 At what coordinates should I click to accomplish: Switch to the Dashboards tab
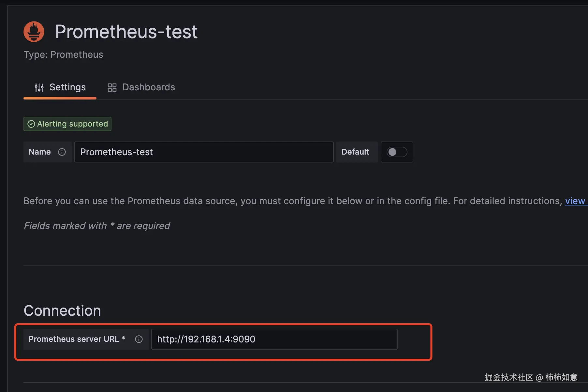(149, 87)
